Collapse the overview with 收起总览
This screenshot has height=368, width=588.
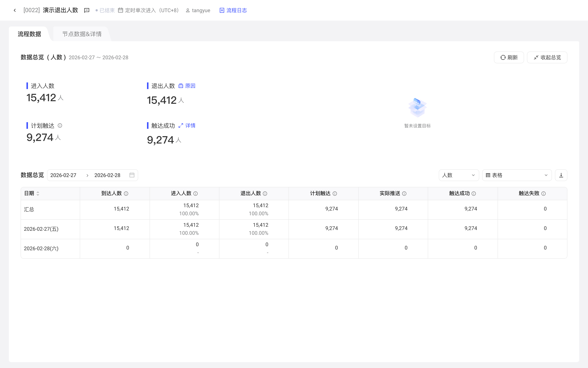click(547, 57)
